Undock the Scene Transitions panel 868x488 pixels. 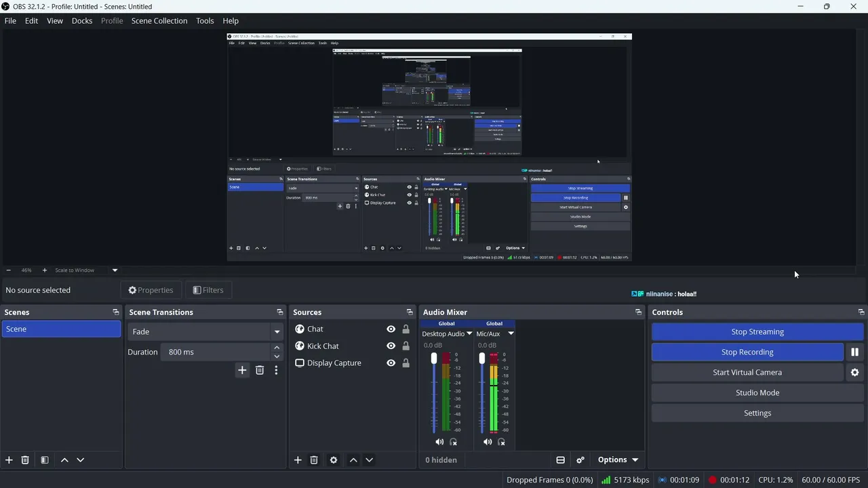(280, 312)
